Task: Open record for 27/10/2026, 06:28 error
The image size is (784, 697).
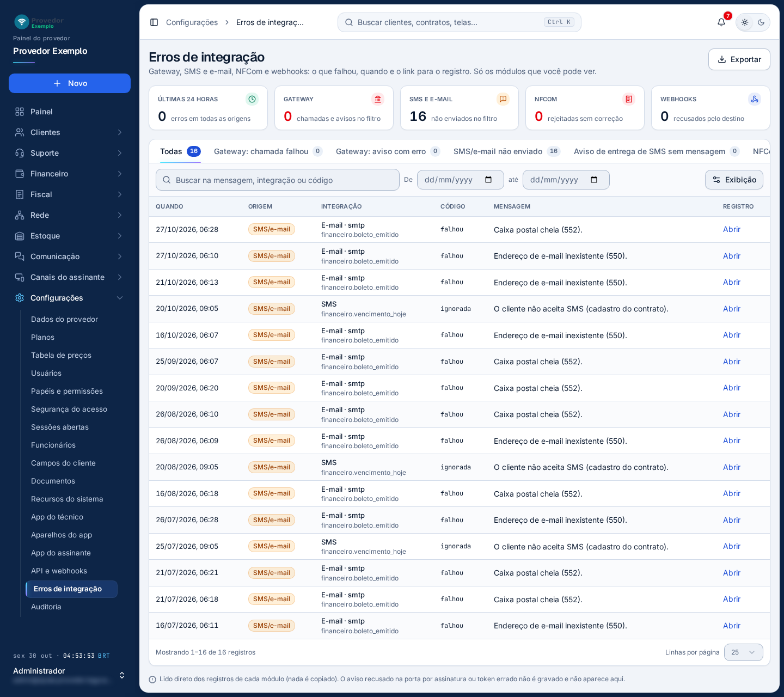Action: tap(732, 229)
